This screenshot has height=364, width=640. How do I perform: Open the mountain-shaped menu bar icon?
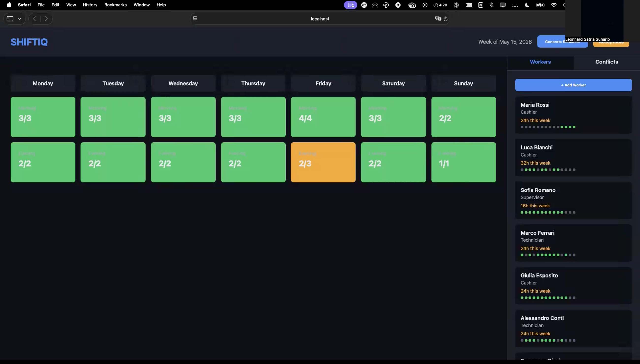(x=375, y=5)
